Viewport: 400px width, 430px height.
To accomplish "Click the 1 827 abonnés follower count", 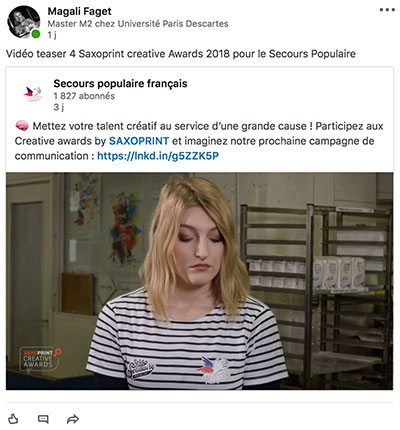I will [84, 96].
